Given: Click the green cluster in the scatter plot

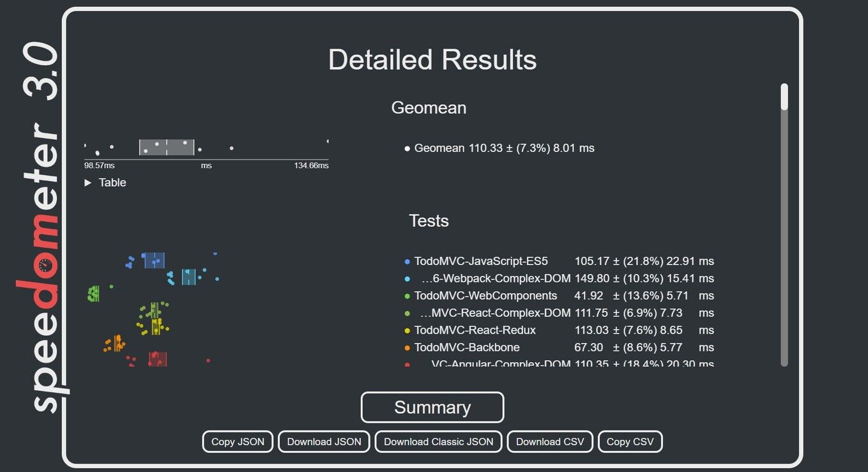Looking at the screenshot, I should [93, 293].
